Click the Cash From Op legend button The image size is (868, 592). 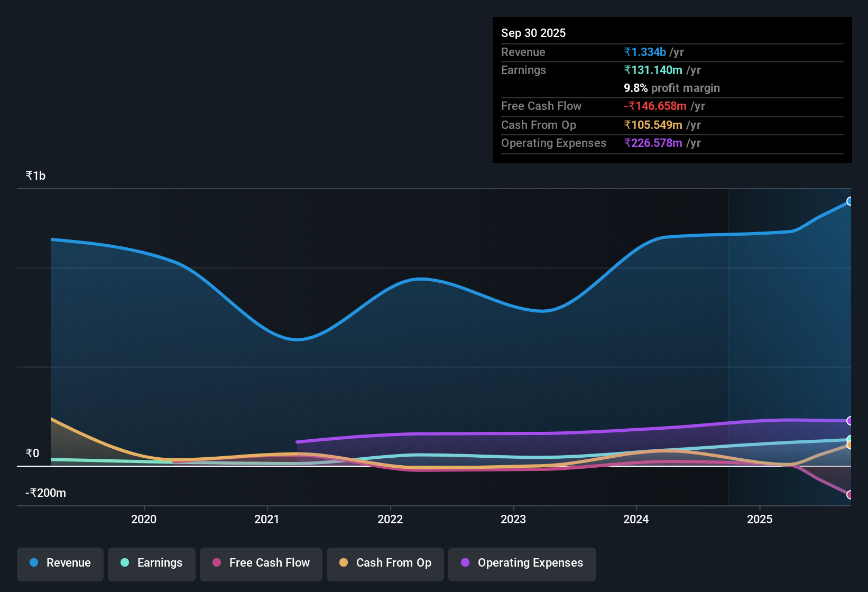[385, 563]
